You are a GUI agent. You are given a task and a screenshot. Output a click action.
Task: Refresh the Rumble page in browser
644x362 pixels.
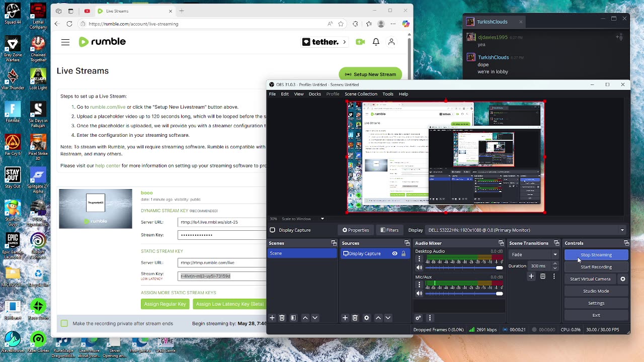click(69, 24)
